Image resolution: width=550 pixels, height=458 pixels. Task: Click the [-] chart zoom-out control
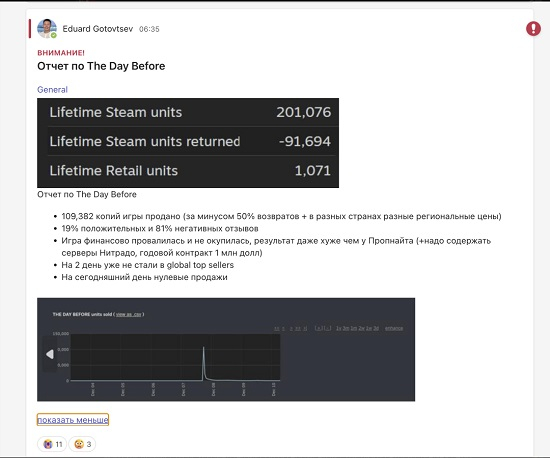point(327,328)
